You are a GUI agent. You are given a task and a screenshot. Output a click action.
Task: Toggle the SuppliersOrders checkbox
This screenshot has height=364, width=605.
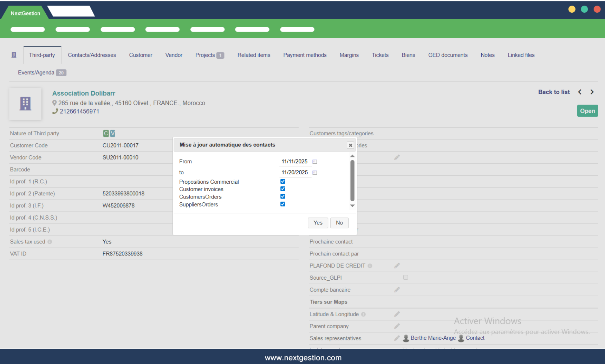pyautogui.click(x=283, y=204)
